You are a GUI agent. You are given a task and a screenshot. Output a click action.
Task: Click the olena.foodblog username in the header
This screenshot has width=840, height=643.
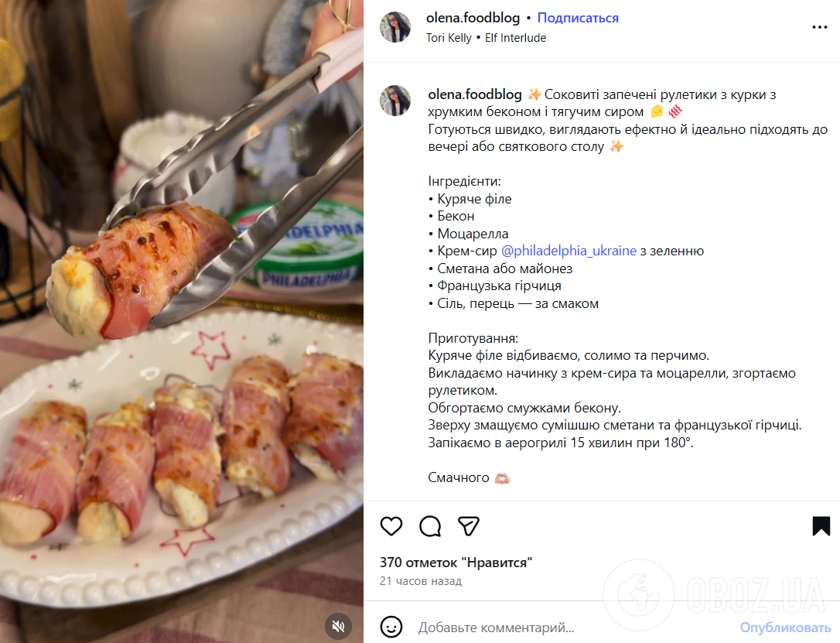[473, 17]
